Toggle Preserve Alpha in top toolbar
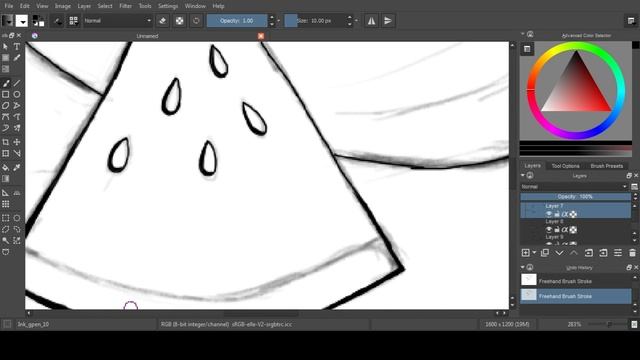Screen dimensions: 640x360 click(x=180, y=21)
